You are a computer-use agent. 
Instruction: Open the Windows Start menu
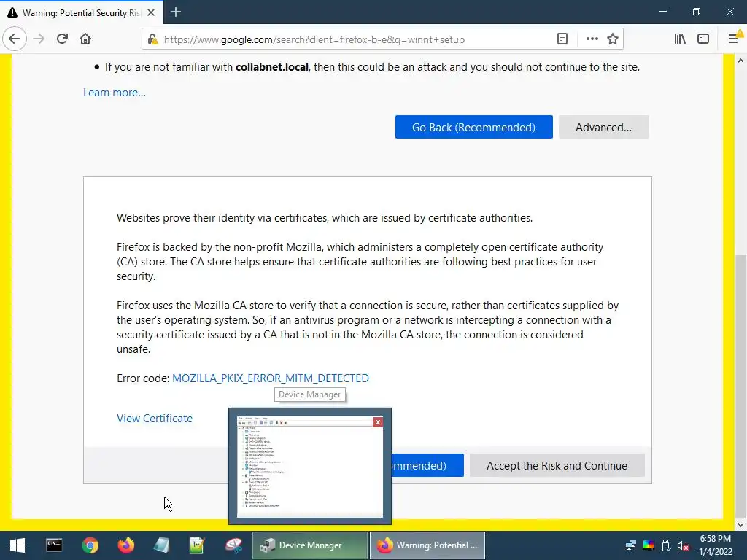18,545
